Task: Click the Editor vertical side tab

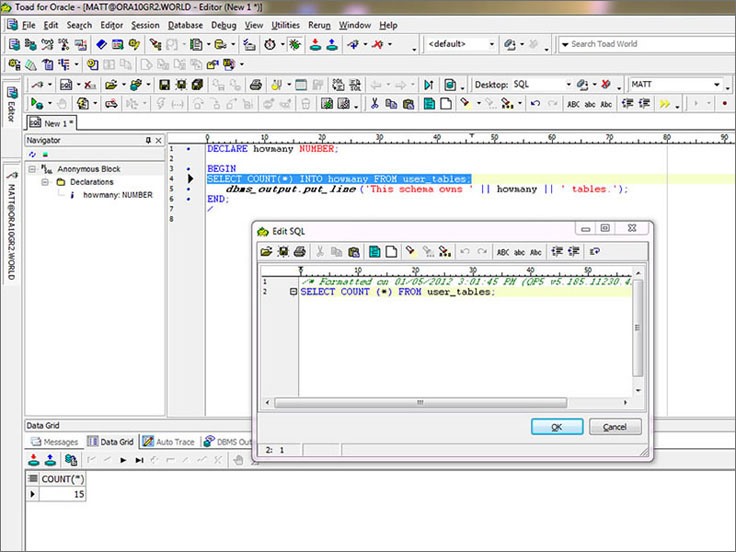Action: pos(12,104)
